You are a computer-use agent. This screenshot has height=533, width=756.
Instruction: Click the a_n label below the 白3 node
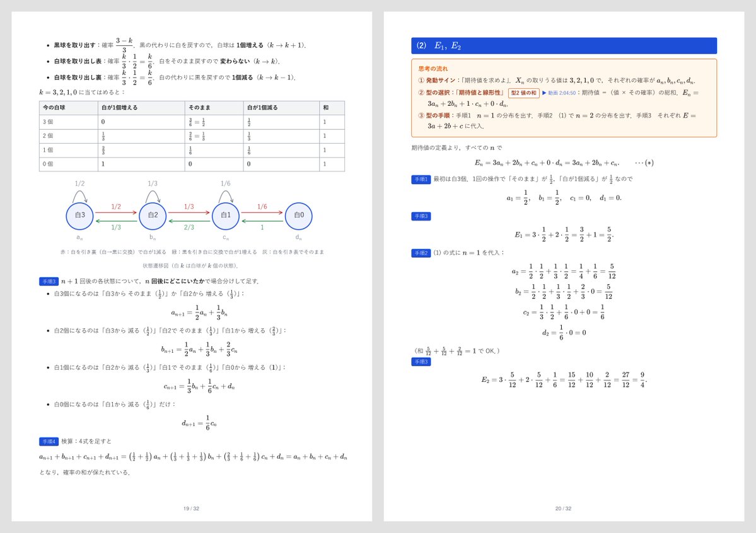click(79, 237)
